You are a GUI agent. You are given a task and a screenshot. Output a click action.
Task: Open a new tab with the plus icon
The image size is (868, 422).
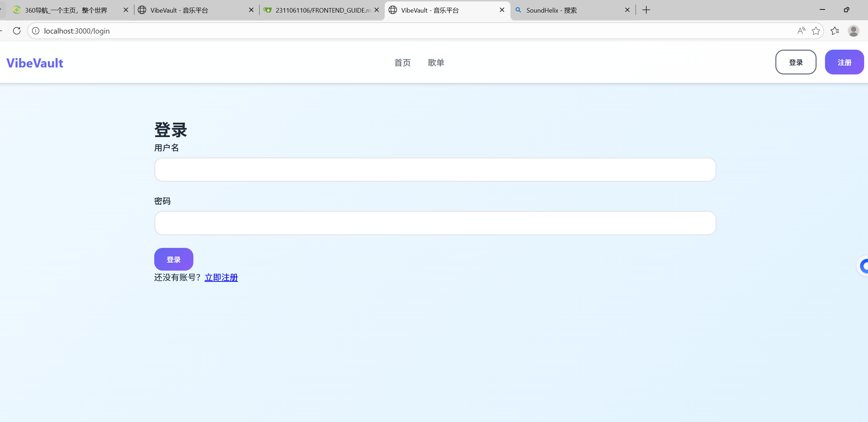(646, 10)
